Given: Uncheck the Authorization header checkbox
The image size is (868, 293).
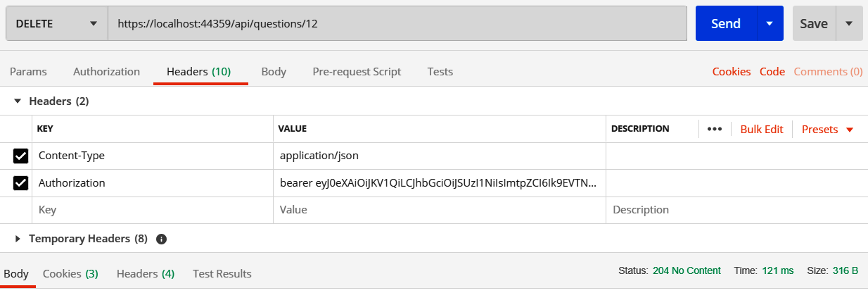Looking at the screenshot, I should tap(21, 183).
